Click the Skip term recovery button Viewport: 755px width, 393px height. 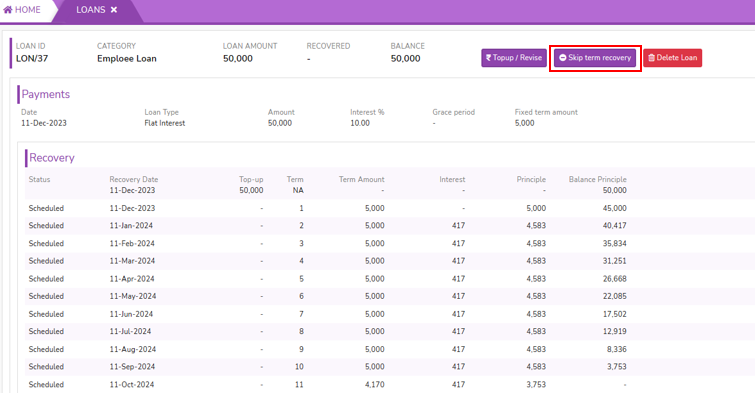click(x=595, y=58)
